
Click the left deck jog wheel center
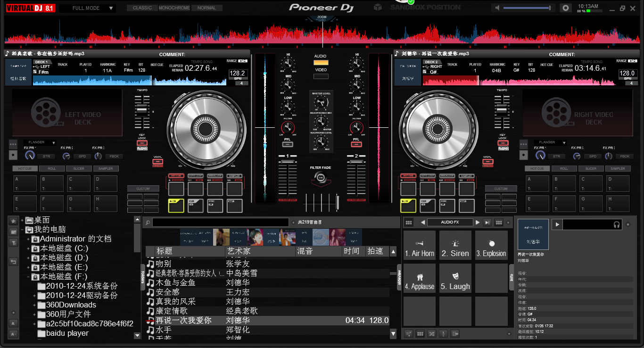[x=206, y=128]
